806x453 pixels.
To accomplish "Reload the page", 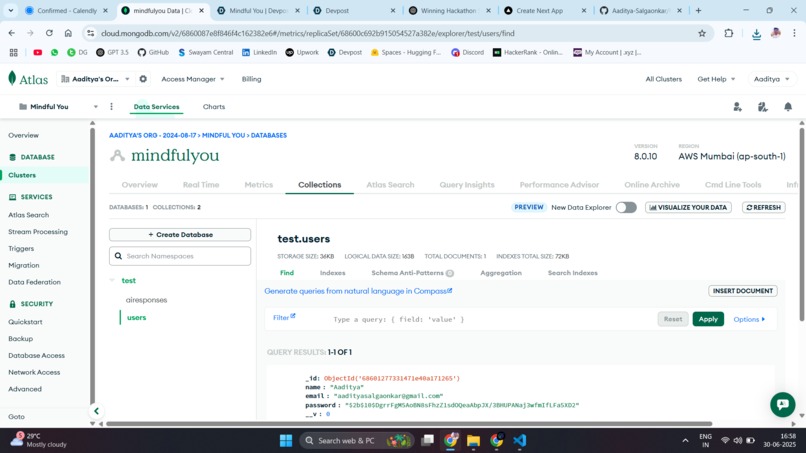I will (x=49, y=33).
